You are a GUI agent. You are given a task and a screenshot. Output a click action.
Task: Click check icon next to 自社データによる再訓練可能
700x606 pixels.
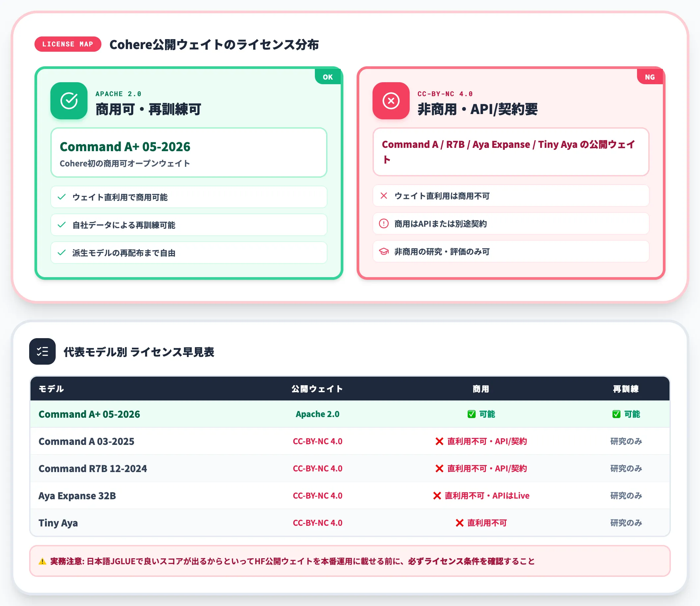click(62, 225)
